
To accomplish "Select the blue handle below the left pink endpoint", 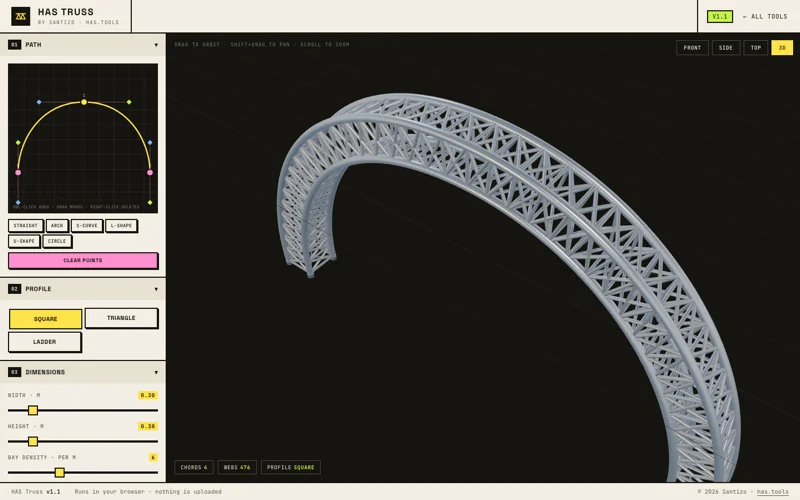I will (x=18, y=203).
